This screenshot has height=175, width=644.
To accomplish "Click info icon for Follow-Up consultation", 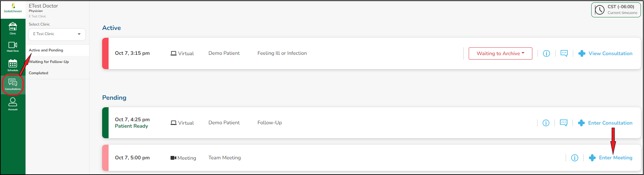I will tap(546, 123).
